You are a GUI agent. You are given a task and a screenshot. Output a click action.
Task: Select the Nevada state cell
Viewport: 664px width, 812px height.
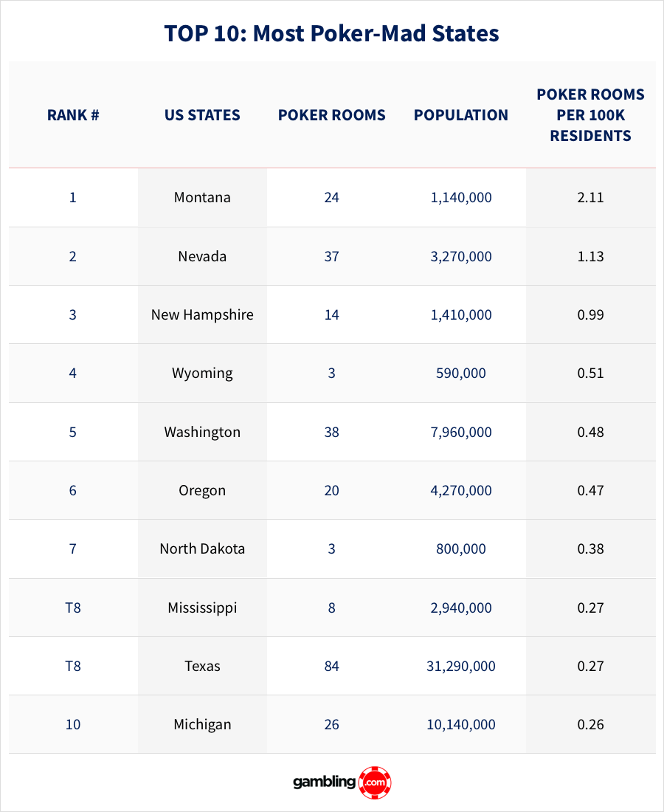click(x=202, y=256)
